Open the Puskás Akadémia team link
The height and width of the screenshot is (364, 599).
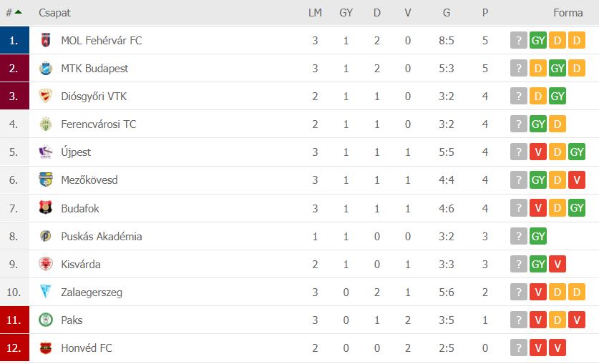click(x=102, y=236)
